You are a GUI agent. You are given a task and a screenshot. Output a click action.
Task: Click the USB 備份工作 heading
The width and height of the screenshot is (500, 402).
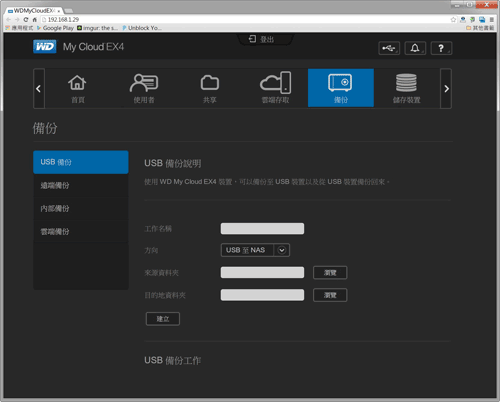[x=173, y=360]
